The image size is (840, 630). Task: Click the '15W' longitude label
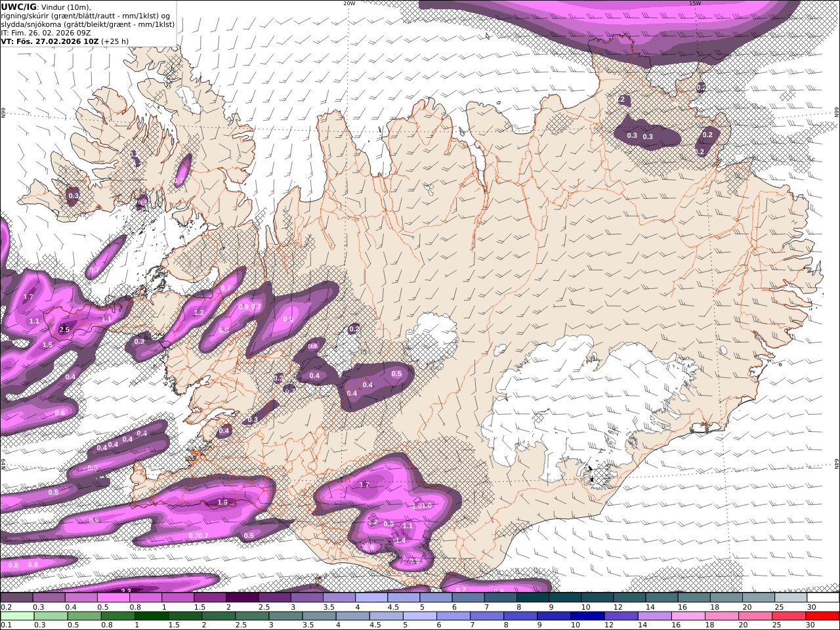click(695, 3)
